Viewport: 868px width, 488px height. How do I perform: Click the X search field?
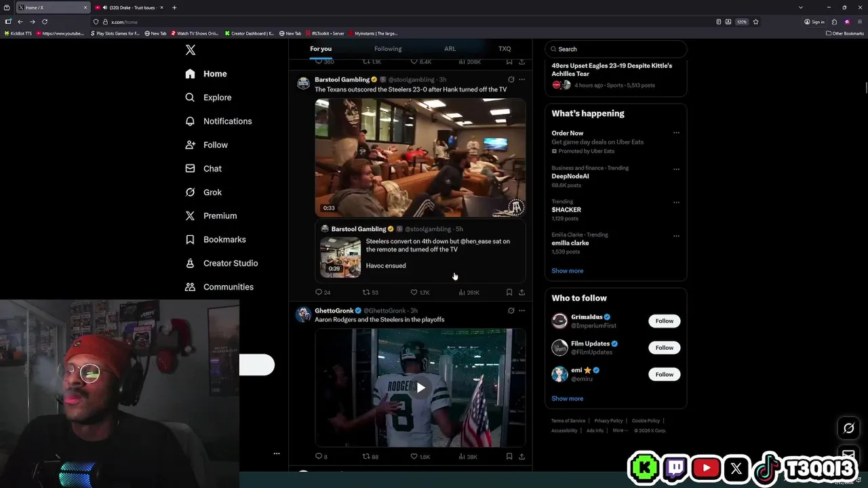click(616, 49)
